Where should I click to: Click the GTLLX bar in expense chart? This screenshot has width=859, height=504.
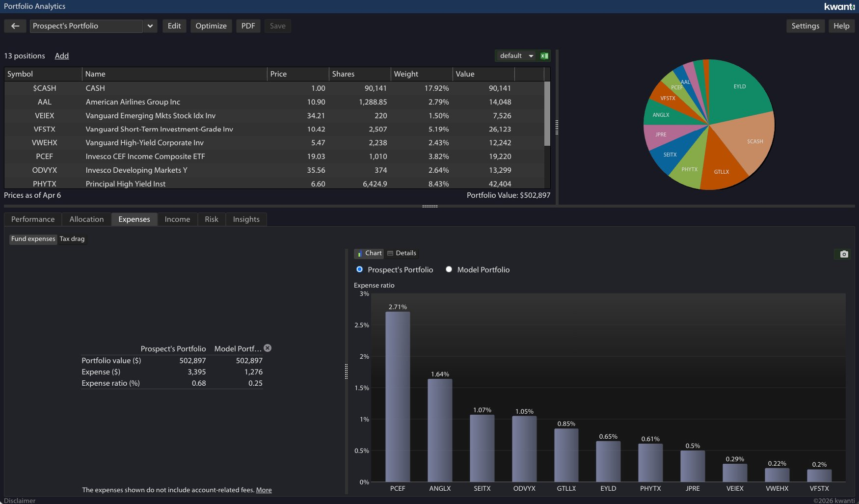(566, 455)
